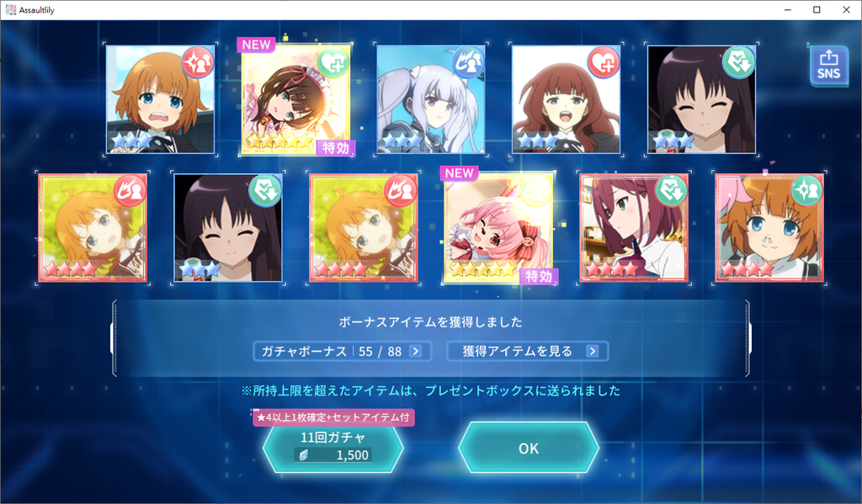Expand the ガチャボーナス chevron arrow
Viewport: 862px width, 504px height.
click(416, 351)
